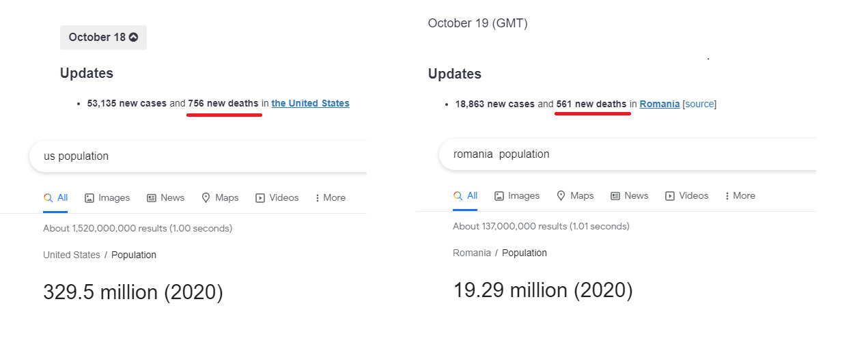Image resolution: width=868 pixels, height=349 pixels.
Task: Expand More options in the US search
Action: pos(331,197)
